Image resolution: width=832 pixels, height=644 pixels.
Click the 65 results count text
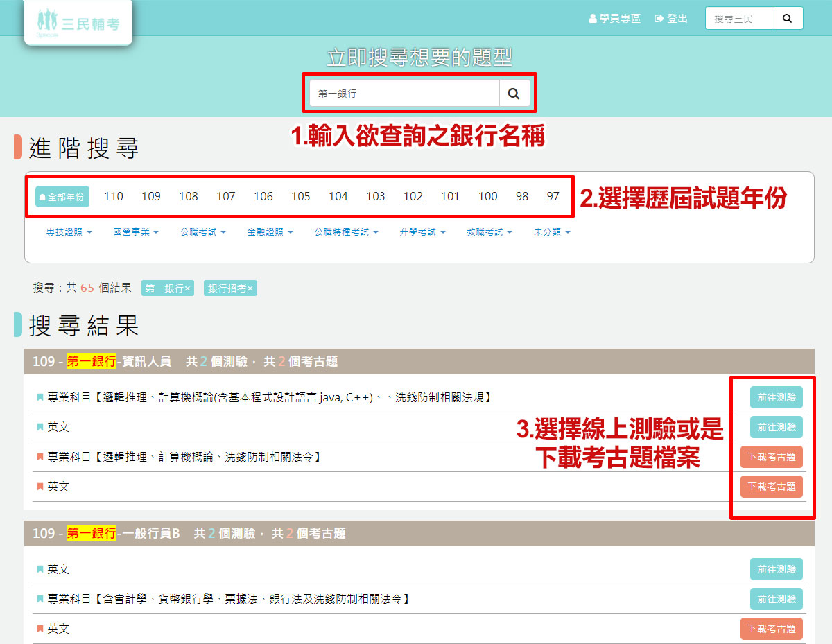point(87,288)
